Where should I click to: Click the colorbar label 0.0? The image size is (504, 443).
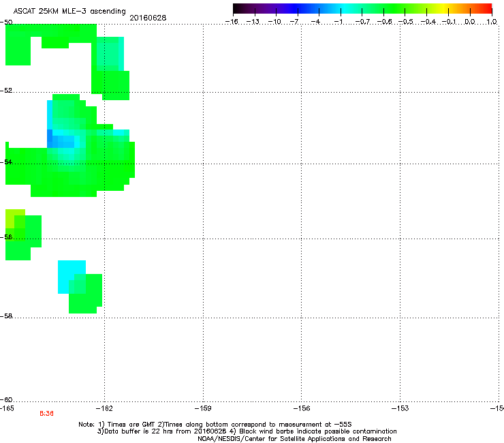pyautogui.click(x=470, y=22)
